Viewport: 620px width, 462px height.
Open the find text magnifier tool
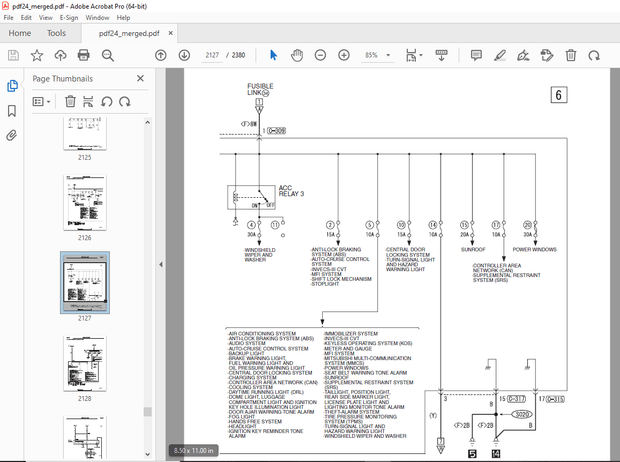(x=108, y=55)
